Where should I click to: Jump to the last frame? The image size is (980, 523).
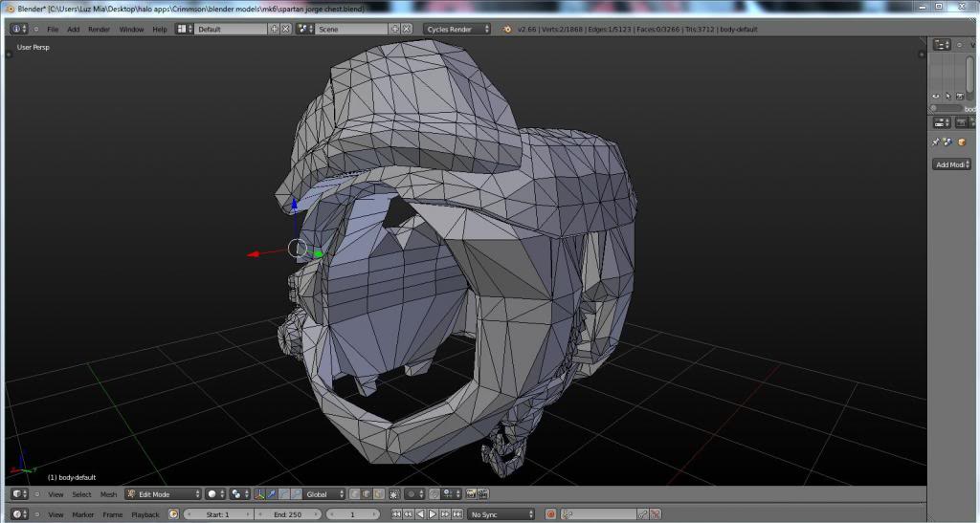tap(457, 515)
